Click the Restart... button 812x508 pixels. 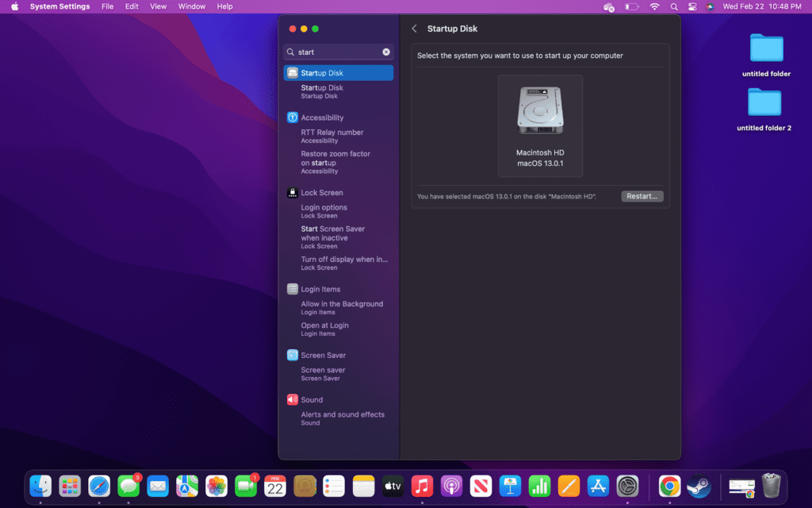642,197
